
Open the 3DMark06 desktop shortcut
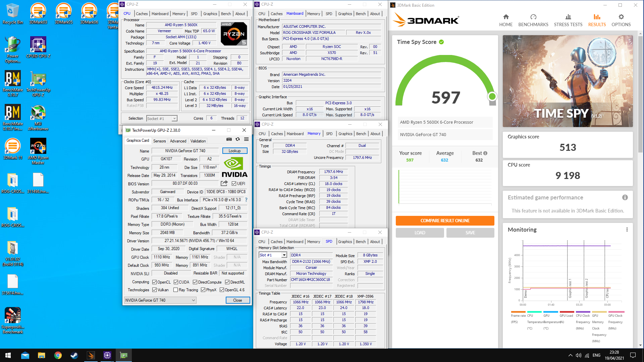[89, 14]
